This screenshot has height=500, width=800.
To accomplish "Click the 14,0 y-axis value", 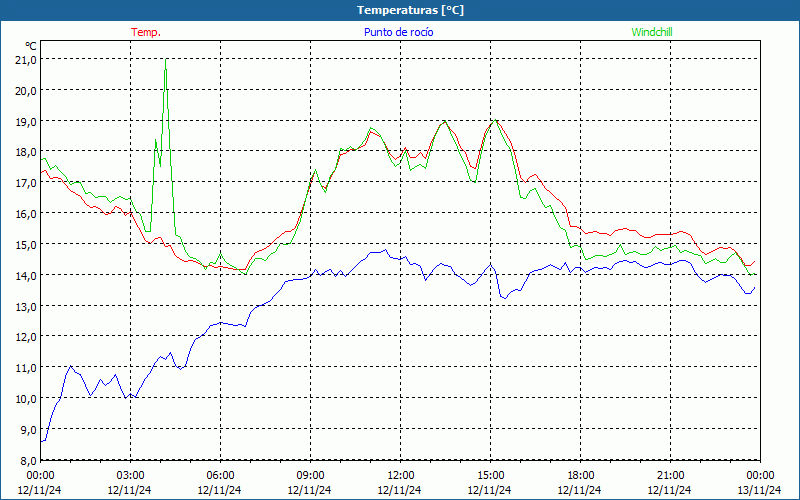I will pos(27,276).
